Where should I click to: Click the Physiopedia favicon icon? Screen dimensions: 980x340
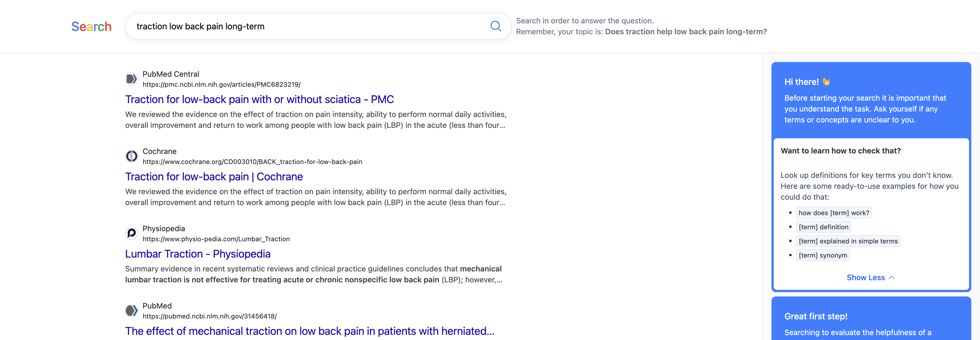click(x=132, y=234)
